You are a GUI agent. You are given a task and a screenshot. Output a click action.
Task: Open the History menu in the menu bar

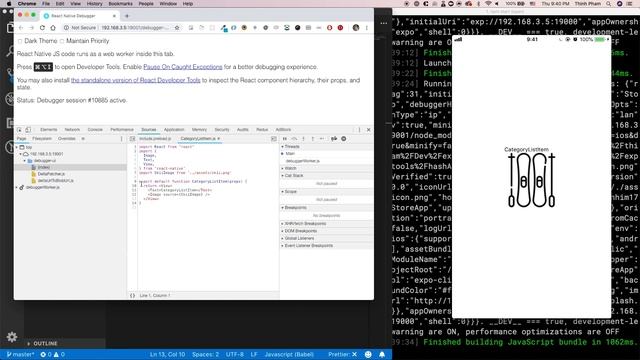point(94,4)
